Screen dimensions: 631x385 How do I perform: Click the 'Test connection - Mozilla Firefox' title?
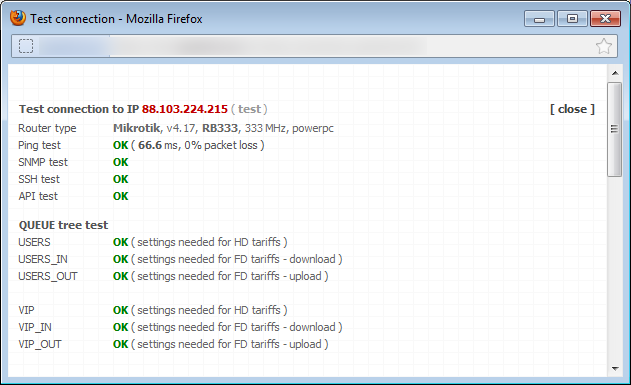(x=116, y=19)
